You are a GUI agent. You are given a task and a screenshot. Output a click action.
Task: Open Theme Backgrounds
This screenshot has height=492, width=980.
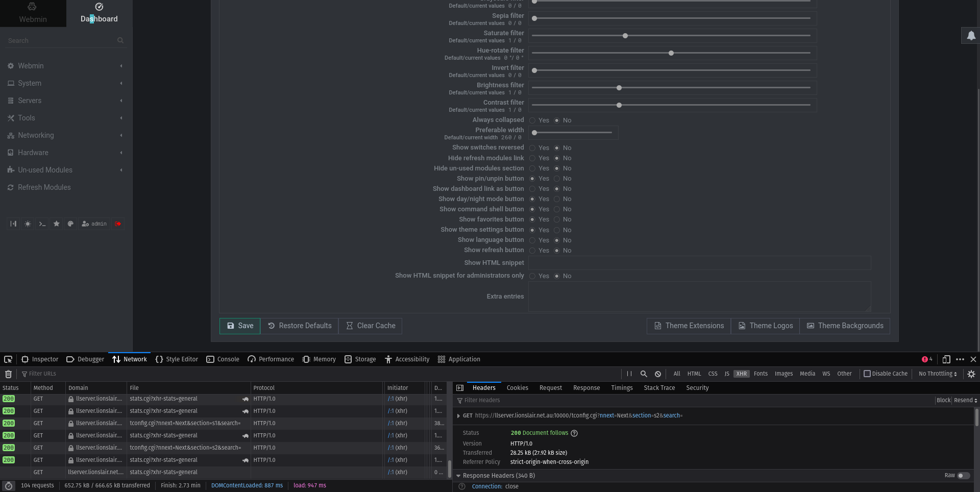844,326
